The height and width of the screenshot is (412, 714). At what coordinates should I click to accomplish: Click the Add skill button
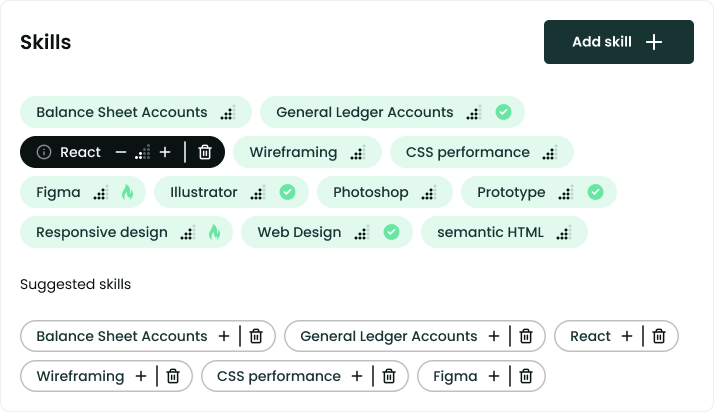click(x=618, y=42)
